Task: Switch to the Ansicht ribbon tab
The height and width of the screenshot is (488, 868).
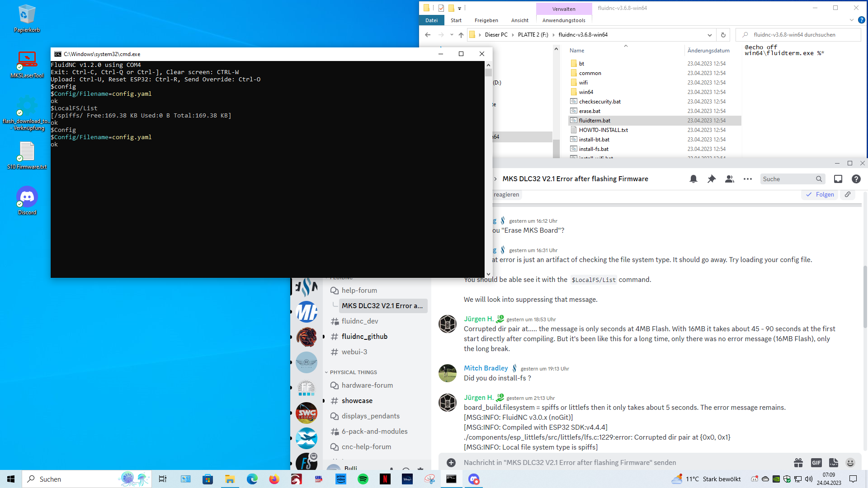Action: click(x=519, y=20)
